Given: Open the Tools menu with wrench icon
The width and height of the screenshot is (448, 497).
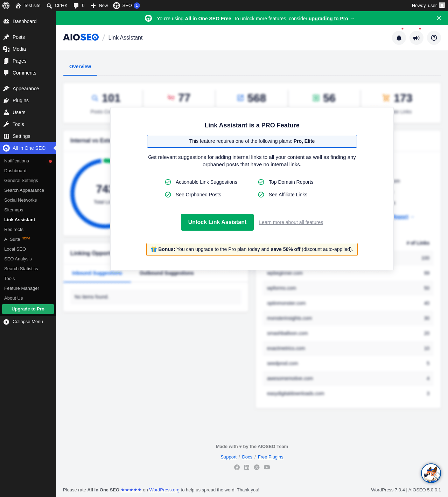Looking at the screenshot, I should click(28, 124).
